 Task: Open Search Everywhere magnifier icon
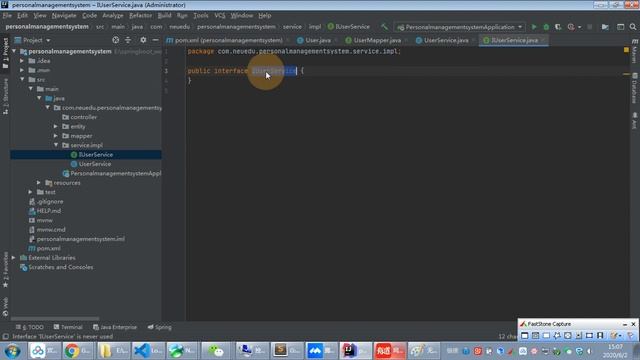coord(633,27)
